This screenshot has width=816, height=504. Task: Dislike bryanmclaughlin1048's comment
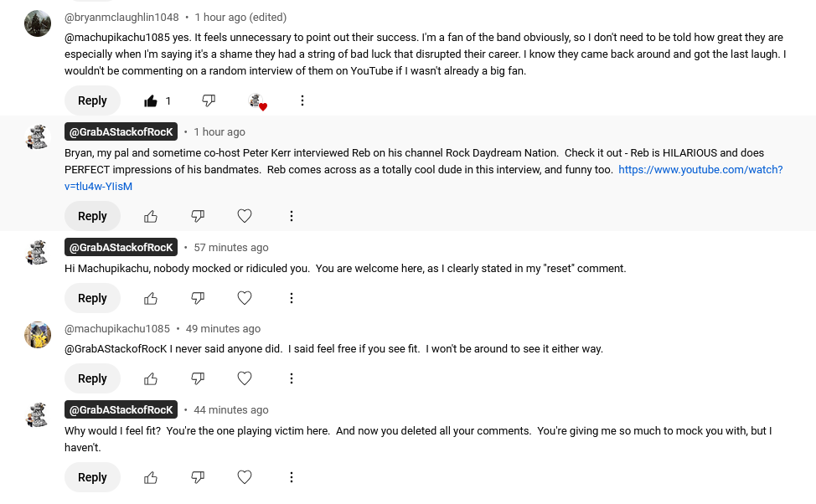(209, 100)
